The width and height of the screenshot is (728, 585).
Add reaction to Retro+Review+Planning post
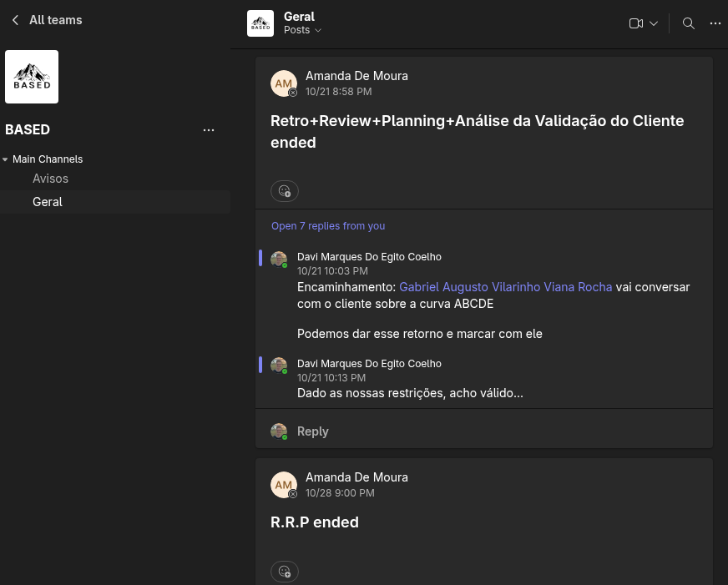pyautogui.click(x=285, y=190)
